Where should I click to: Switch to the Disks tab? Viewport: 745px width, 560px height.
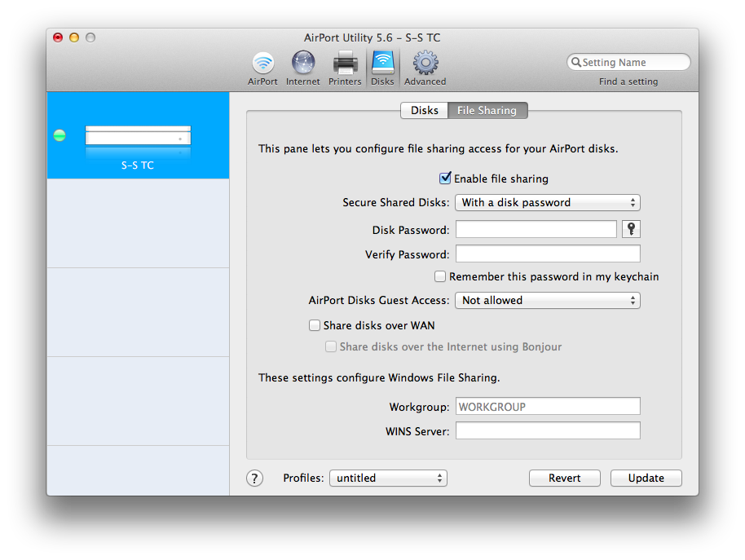(425, 110)
